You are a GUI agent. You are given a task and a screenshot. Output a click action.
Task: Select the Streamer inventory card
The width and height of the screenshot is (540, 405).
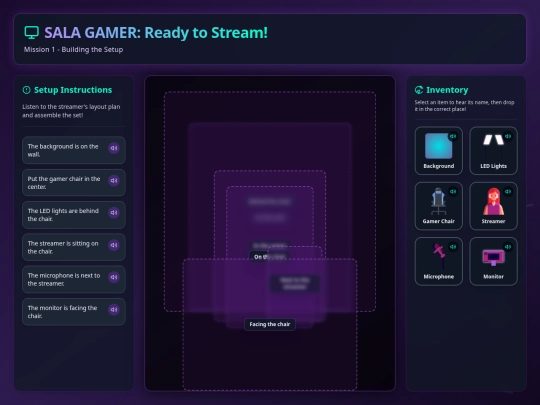click(x=494, y=206)
